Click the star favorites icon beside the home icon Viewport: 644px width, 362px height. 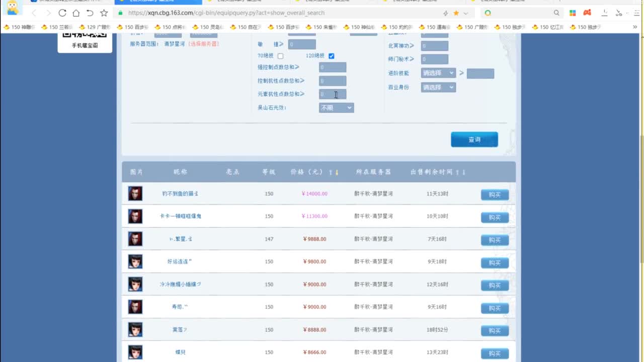click(x=104, y=13)
